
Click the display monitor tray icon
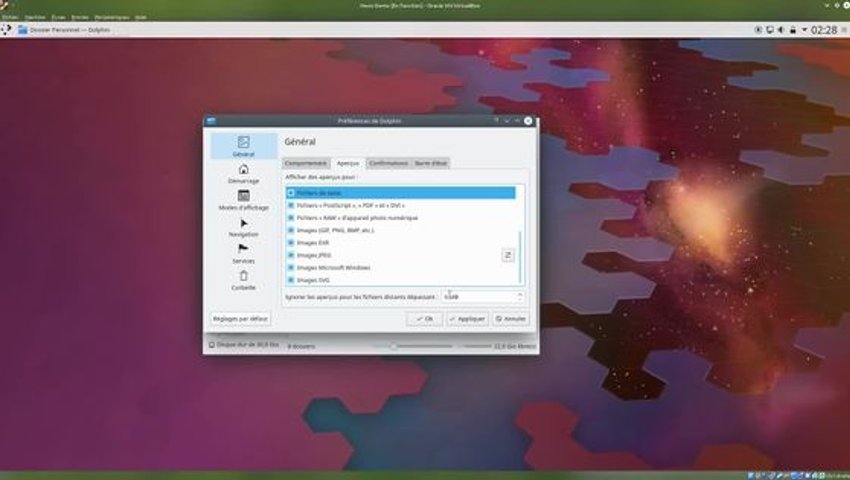point(769,30)
